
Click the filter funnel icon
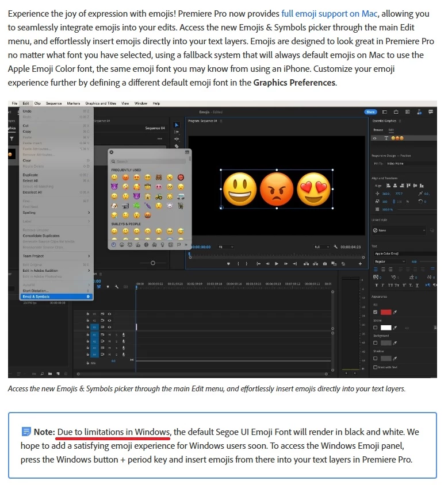[12, 139]
